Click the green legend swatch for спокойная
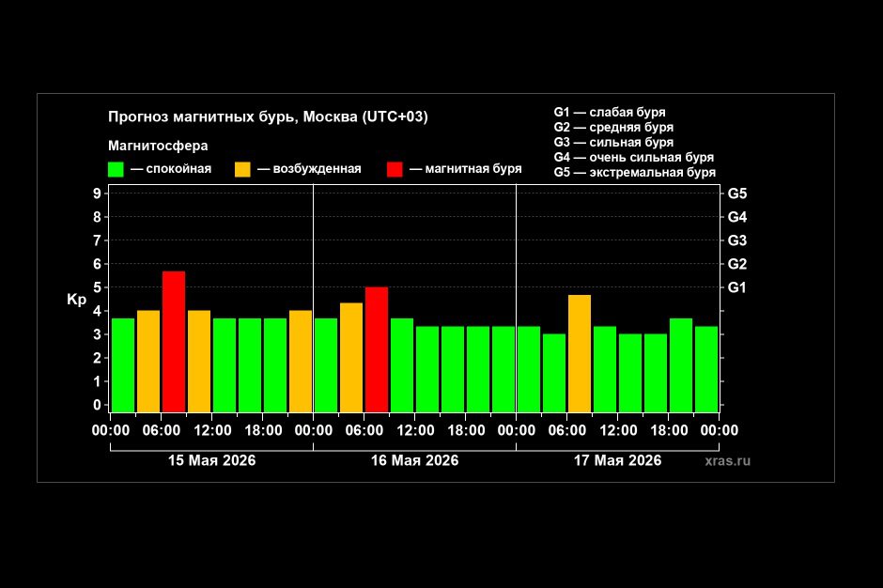 coord(116,169)
